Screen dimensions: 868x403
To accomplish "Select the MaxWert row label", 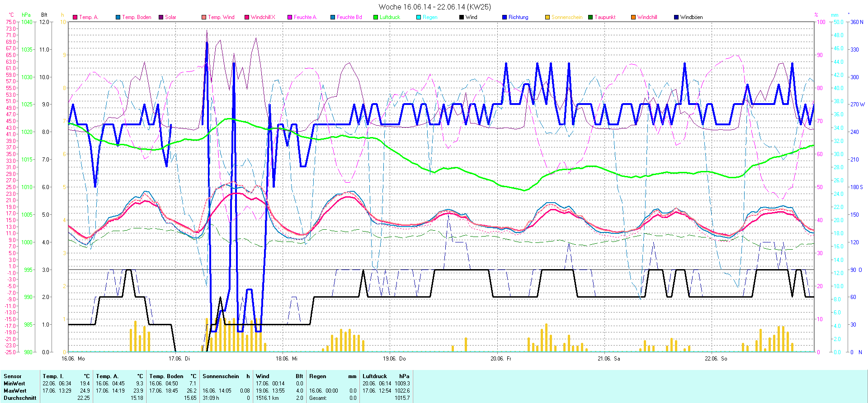I will 15,391.
